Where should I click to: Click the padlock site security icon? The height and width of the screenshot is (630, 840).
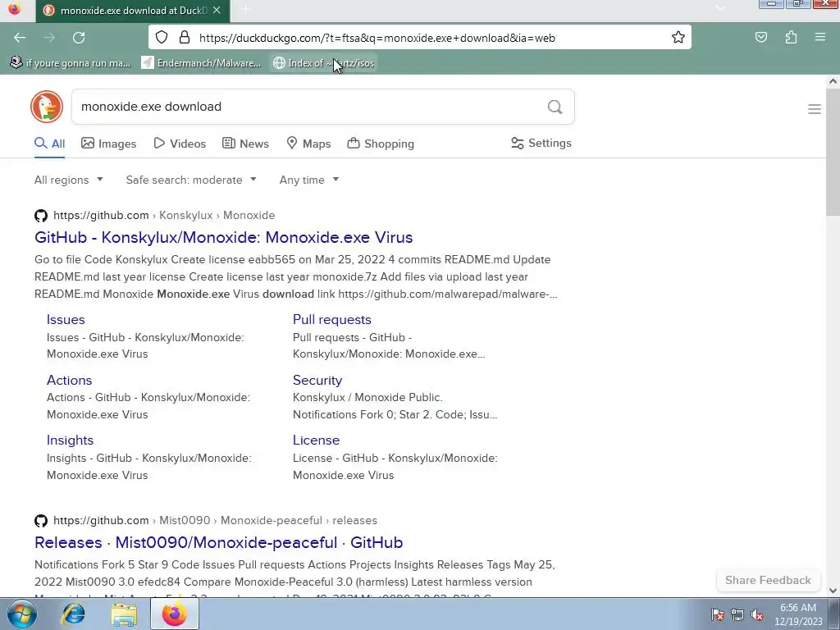[185, 38]
